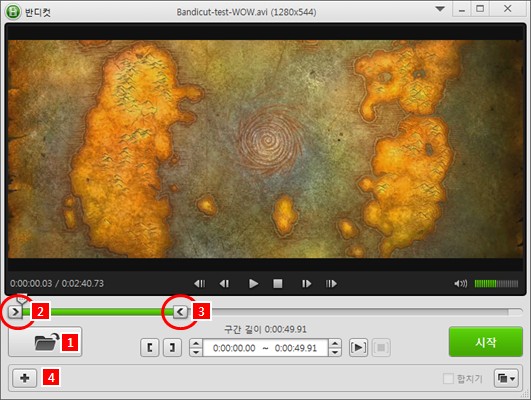Mute audio with the speaker icon
531x400 pixels.
[x=461, y=283]
